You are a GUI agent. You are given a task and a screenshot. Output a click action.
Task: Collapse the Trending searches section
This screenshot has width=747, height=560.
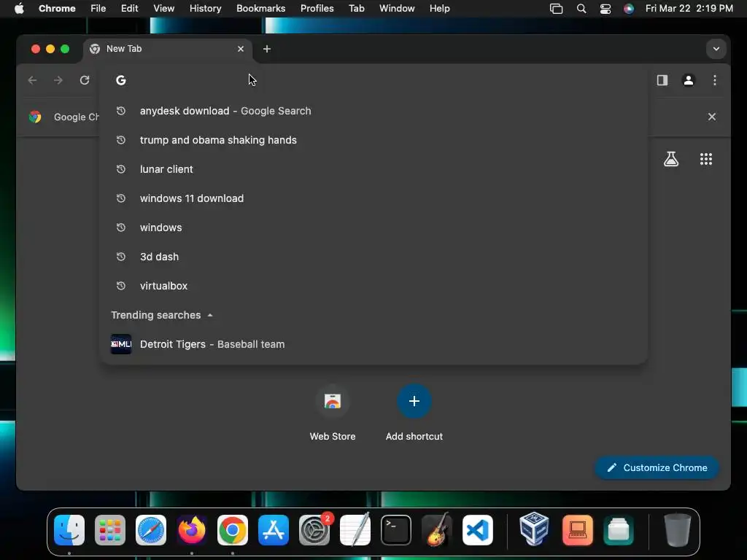tap(210, 315)
